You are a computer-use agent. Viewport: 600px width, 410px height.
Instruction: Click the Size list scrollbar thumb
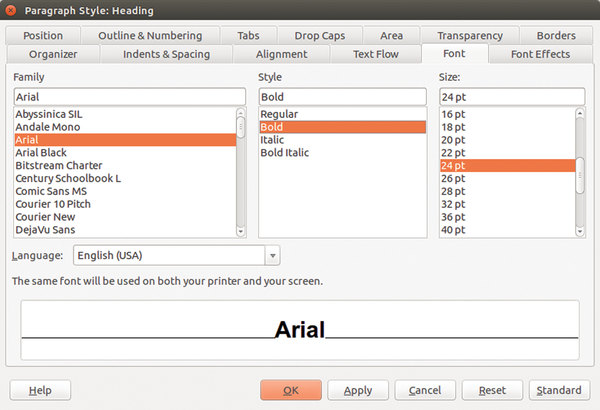pos(580,176)
